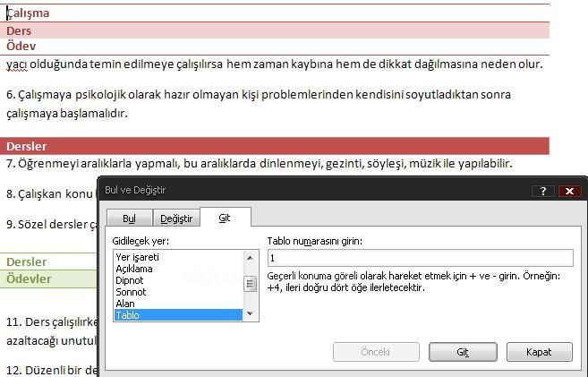The image size is (588, 377).
Task: Click the list scroll up arrow
Action: pos(250,258)
